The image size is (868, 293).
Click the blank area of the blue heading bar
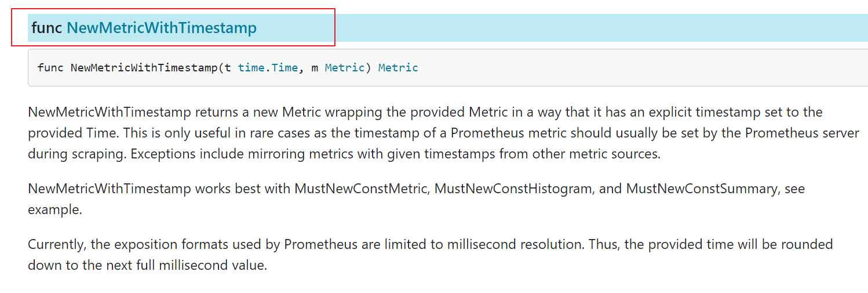[x=579, y=28]
